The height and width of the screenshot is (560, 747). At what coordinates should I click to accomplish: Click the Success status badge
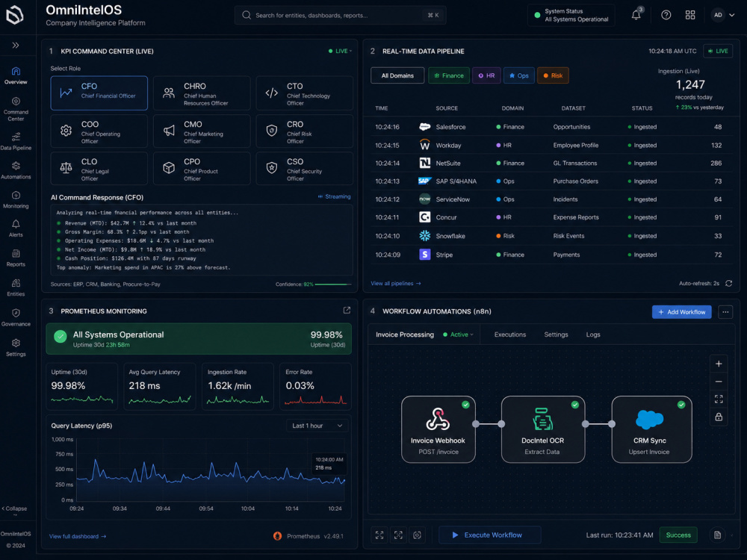tap(678, 535)
